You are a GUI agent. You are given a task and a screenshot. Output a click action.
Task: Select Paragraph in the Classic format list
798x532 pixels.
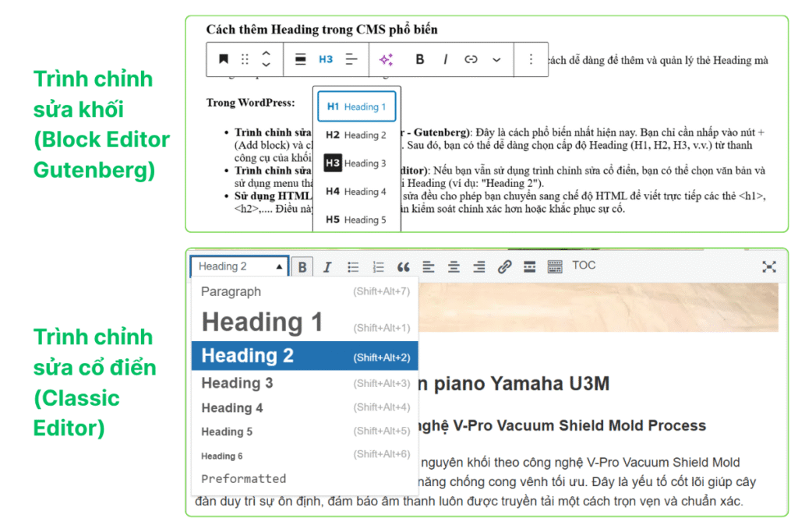coord(231,291)
